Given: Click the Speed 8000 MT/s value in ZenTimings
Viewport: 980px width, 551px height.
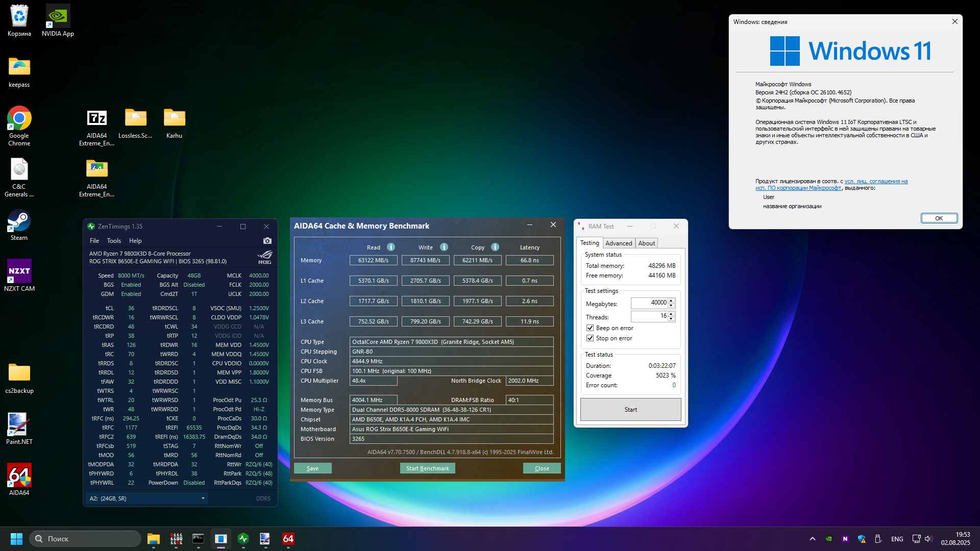Looking at the screenshot, I should coord(131,275).
